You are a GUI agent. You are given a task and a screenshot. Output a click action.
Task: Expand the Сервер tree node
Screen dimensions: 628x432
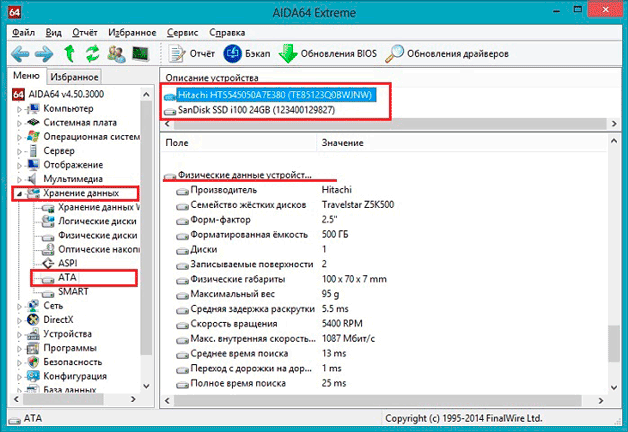19,151
